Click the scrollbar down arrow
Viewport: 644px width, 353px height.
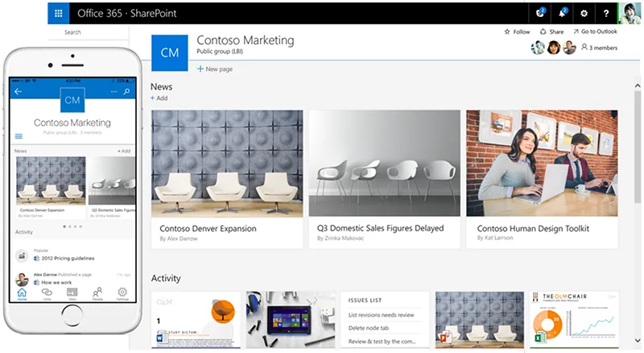pos(638,340)
